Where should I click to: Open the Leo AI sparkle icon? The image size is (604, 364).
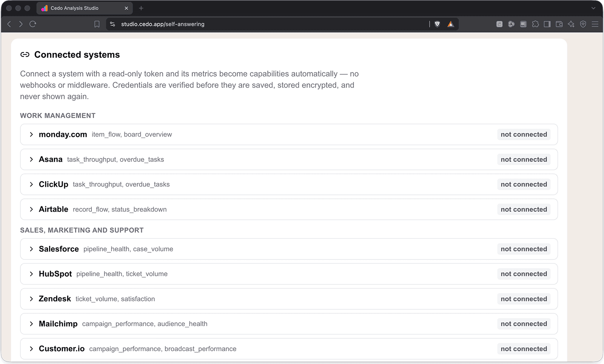tap(571, 24)
